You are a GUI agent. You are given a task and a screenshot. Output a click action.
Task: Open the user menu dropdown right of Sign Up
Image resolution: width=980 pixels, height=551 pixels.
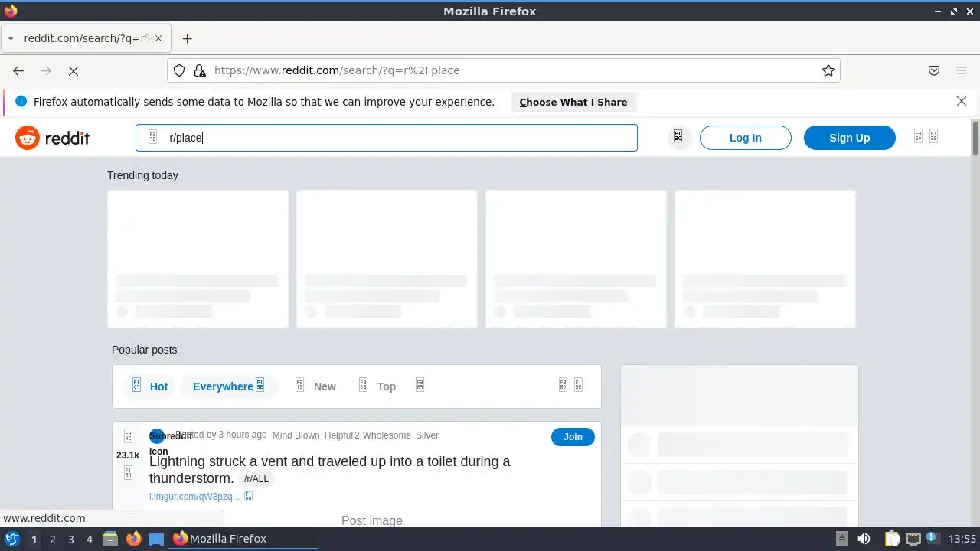(x=926, y=136)
